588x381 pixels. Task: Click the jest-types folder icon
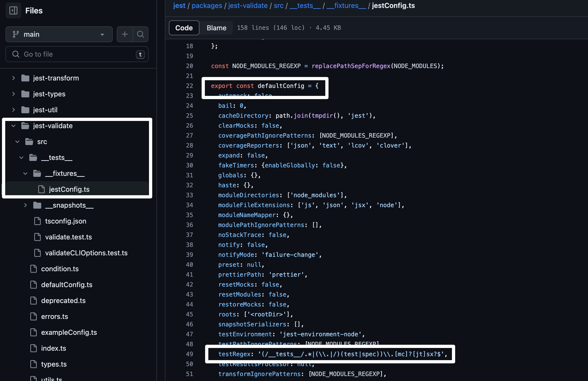[25, 94]
